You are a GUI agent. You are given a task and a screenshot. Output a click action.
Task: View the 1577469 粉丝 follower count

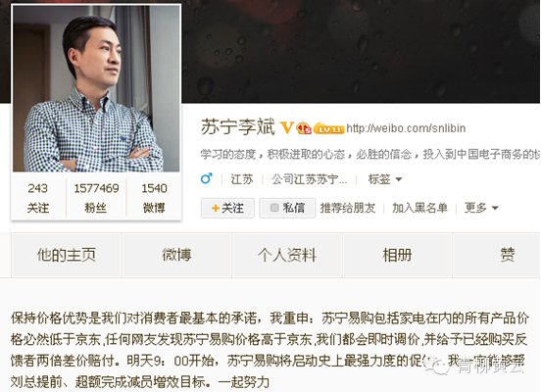click(96, 198)
